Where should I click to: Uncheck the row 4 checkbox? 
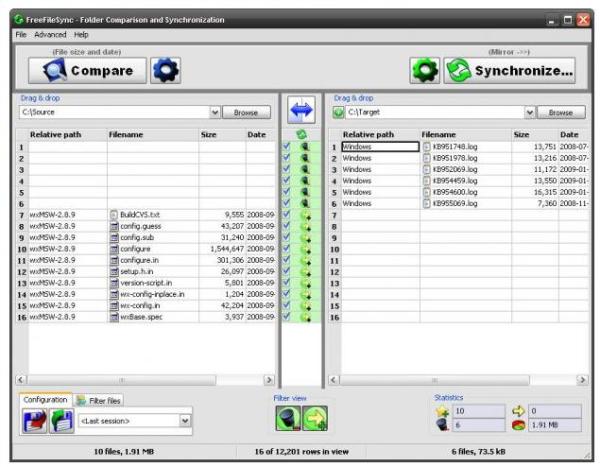286,180
